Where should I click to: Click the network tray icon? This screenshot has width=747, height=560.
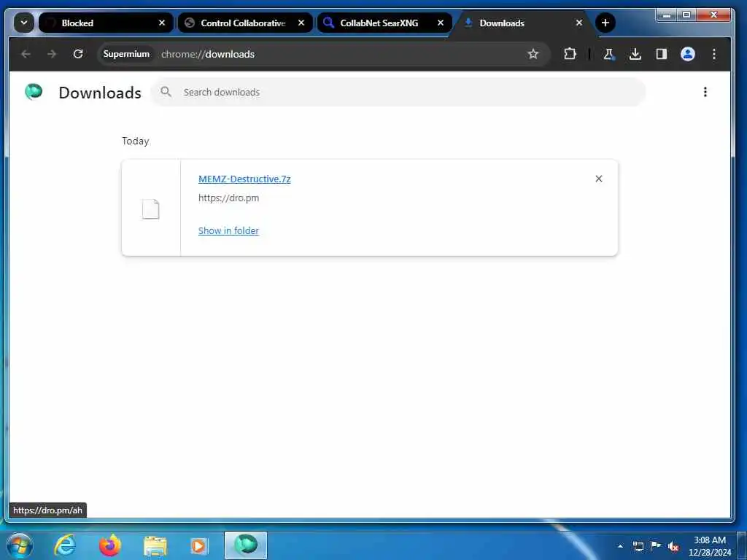[x=638, y=546]
